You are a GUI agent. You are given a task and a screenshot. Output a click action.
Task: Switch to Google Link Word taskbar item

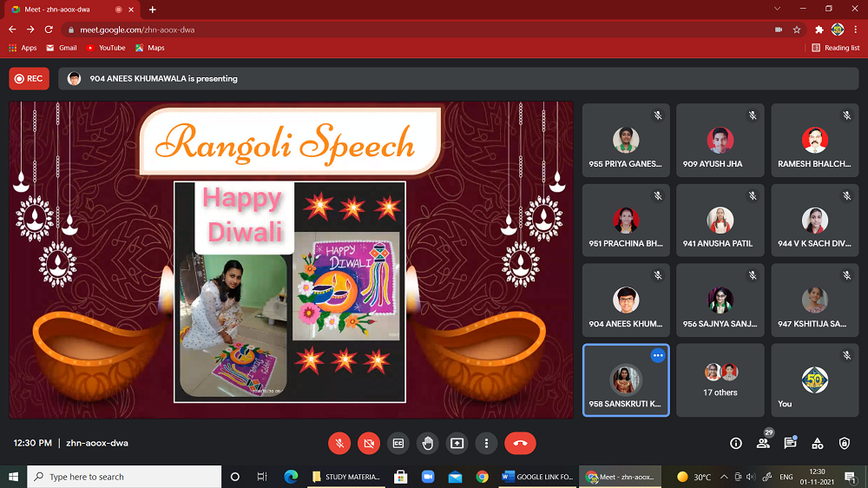[x=536, y=477]
